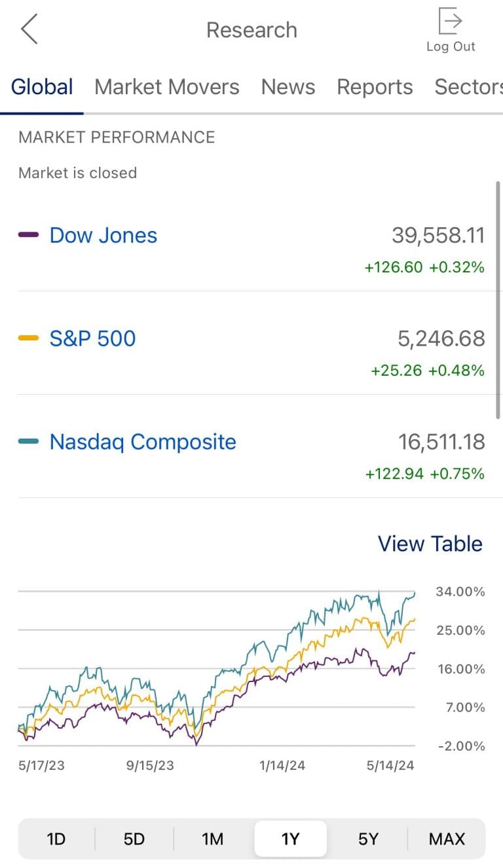Click the market performance line chart
The width and height of the screenshot is (503, 868).
click(x=216, y=668)
